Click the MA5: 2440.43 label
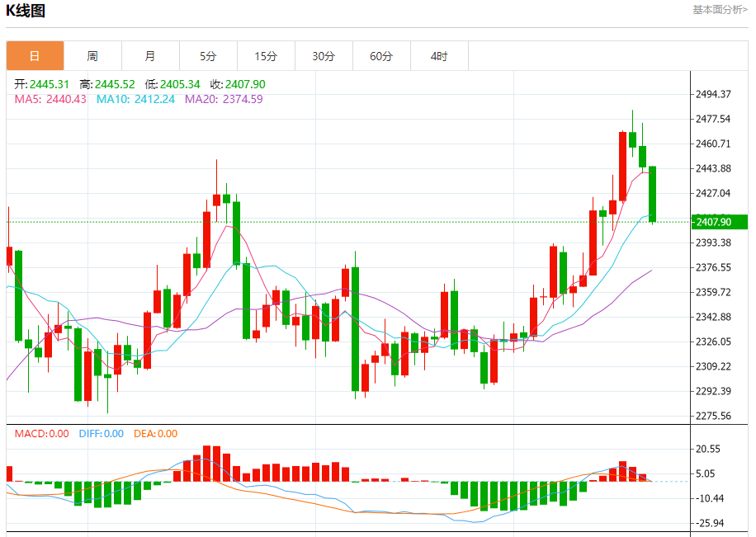Screen dimensions: 756x537 (x=50, y=99)
